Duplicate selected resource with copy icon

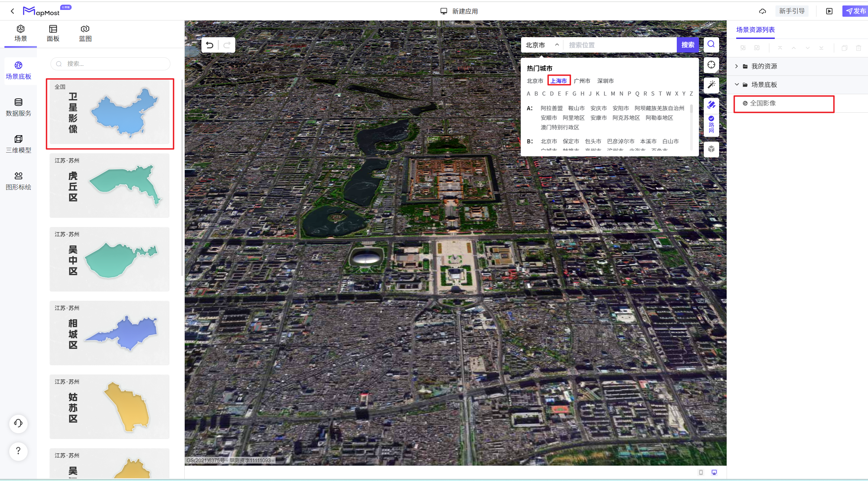coord(844,48)
